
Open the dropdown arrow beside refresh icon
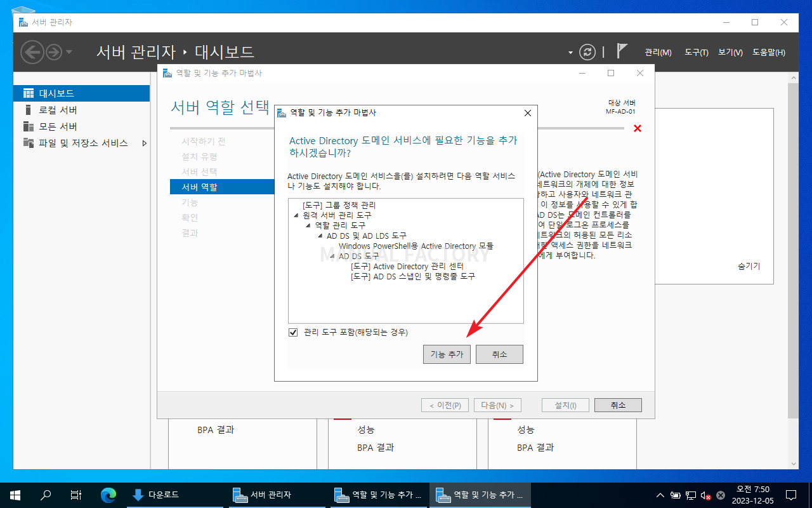570,53
